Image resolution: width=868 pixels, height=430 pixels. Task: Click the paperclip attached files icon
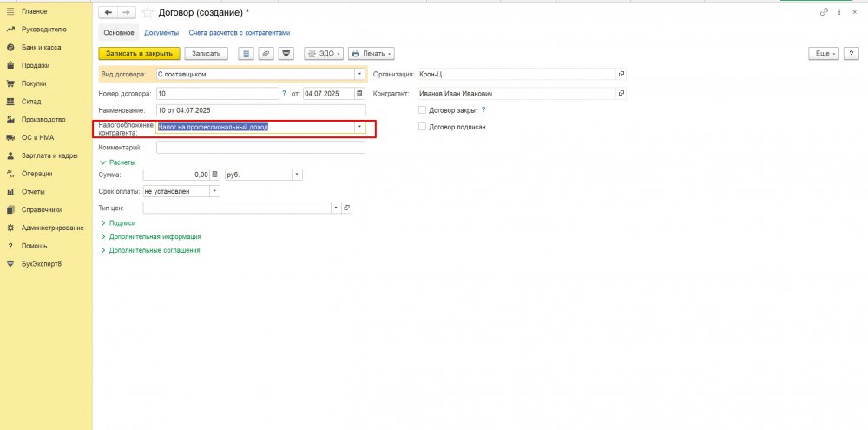click(266, 53)
